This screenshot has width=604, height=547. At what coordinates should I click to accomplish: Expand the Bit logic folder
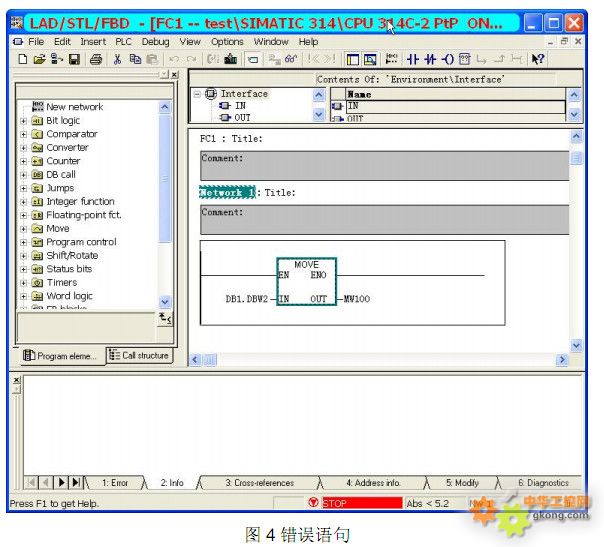click(x=23, y=121)
